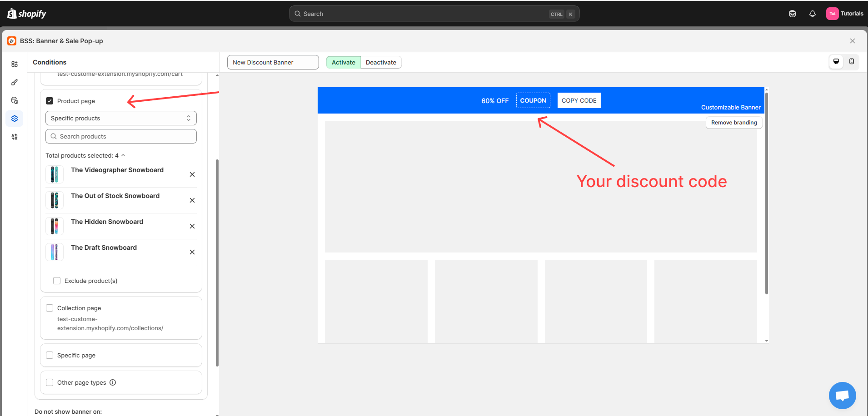868x416 pixels.
Task: Click the Customizable Banner branding link
Action: tap(731, 108)
